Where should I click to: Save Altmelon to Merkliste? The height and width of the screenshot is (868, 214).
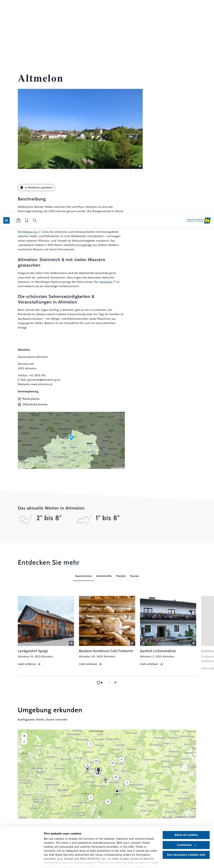pos(36,187)
